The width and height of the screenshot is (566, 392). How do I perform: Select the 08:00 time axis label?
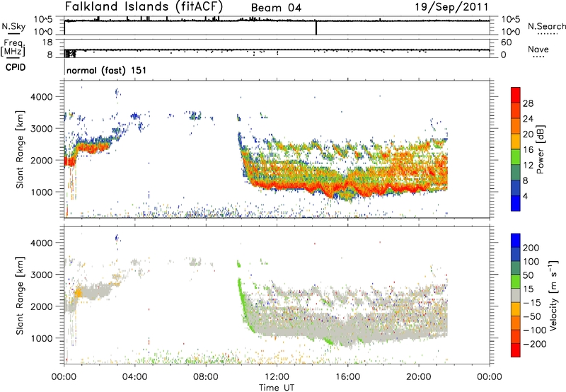click(206, 377)
